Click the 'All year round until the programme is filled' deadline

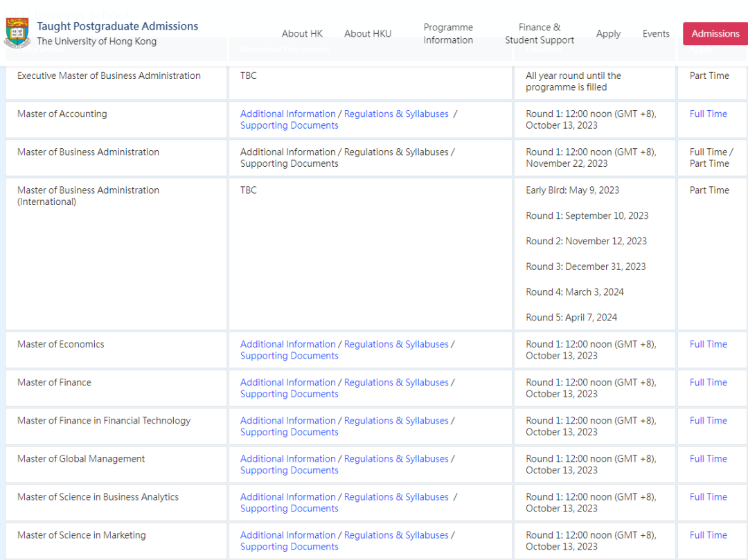click(573, 82)
